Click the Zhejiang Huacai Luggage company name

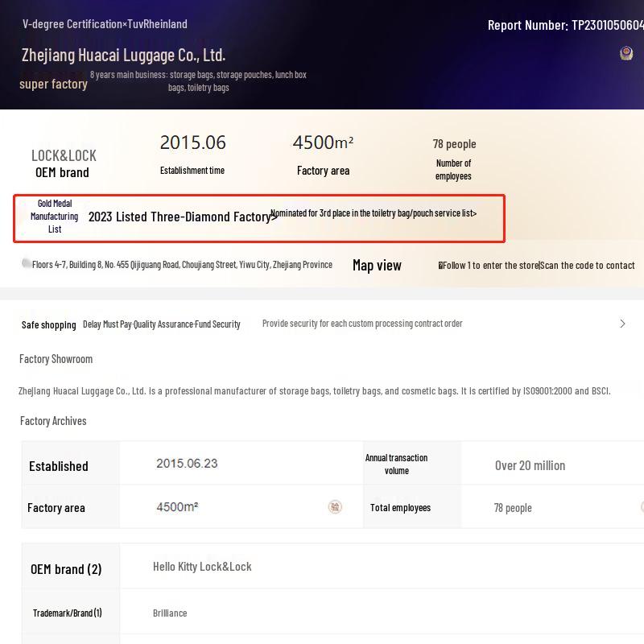[x=123, y=56]
